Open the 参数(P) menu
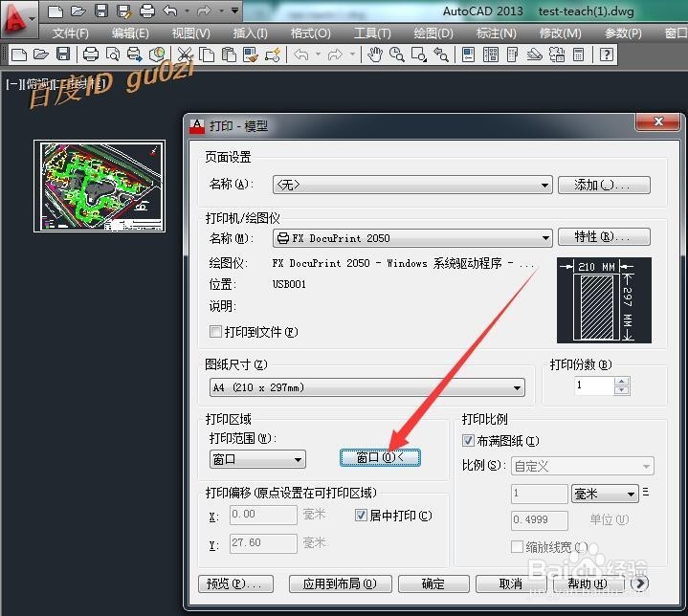The height and width of the screenshot is (616, 688). [x=623, y=33]
